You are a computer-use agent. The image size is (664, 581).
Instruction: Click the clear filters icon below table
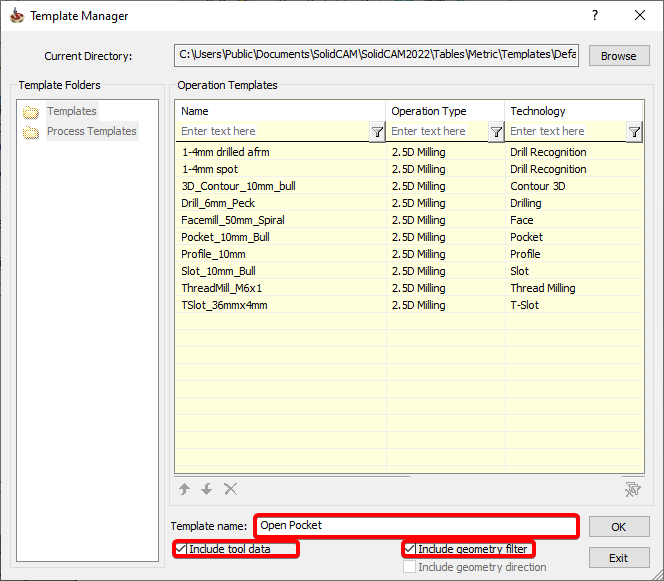coord(631,489)
